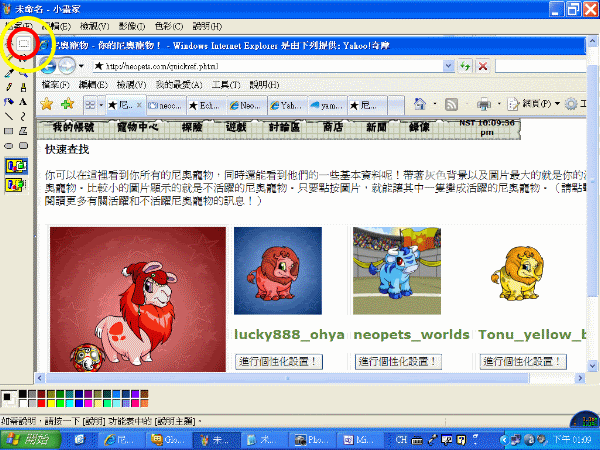Open the 說明(H) menu in Paint
The height and width of the screenshot is (450, 600).
tap(207, 26)
